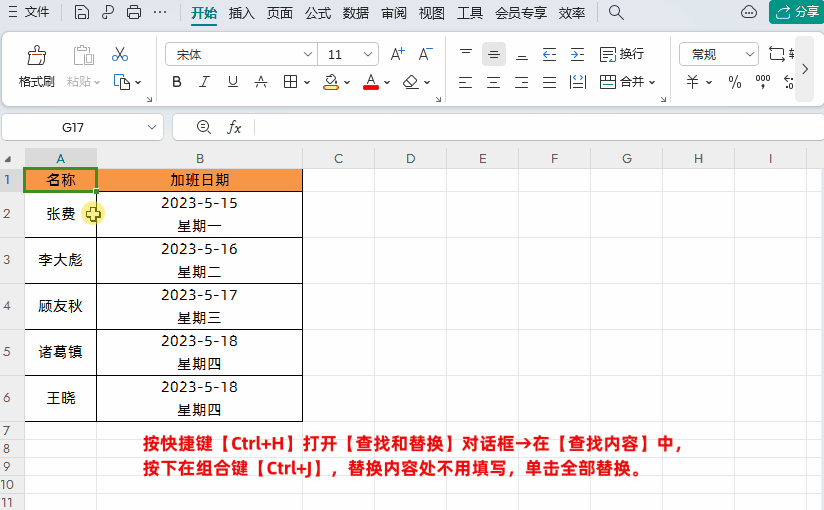Decrease font size with A- icon
This screenshot has width=824, height=510.
[x=425, y=54]
